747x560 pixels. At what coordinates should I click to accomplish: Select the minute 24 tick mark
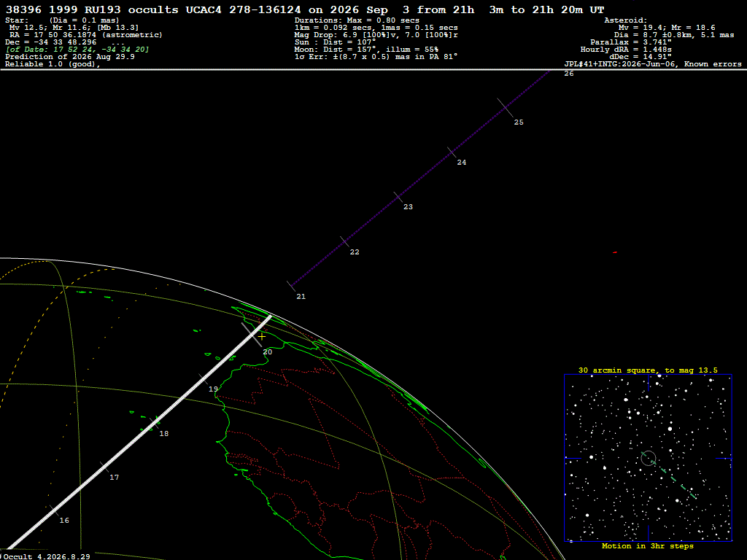pyautogui.click(x=452, y=152)
